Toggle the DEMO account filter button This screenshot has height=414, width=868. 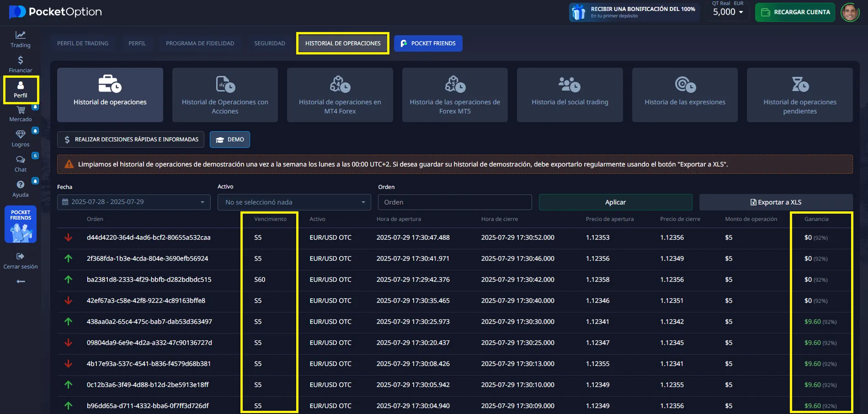(230, 140)
